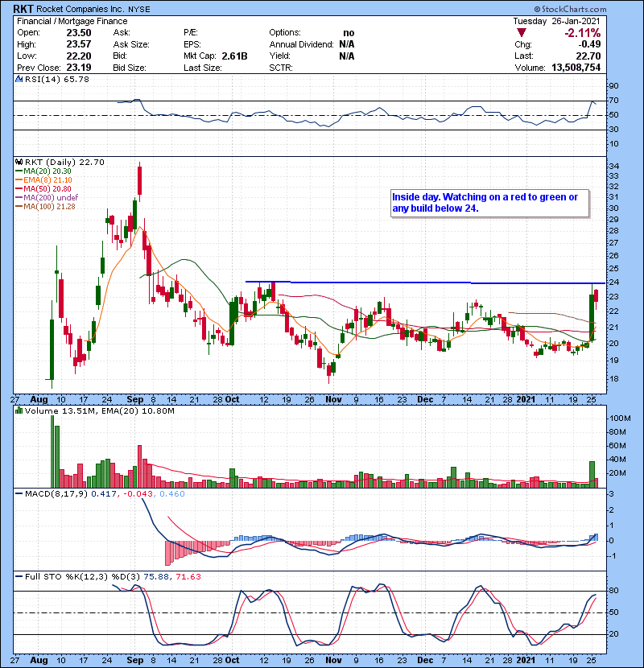Click the Volume bar chart legend icon
The image size is (644, 668).
(19, 411)
